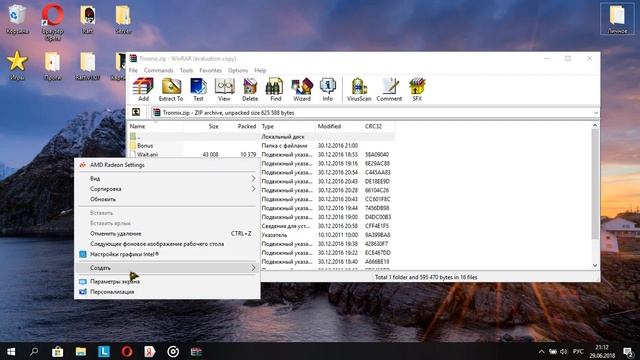This screenshot has width=640, height=360.
Task: Expand the Сортировка submenu
Action: click(167, 189)
